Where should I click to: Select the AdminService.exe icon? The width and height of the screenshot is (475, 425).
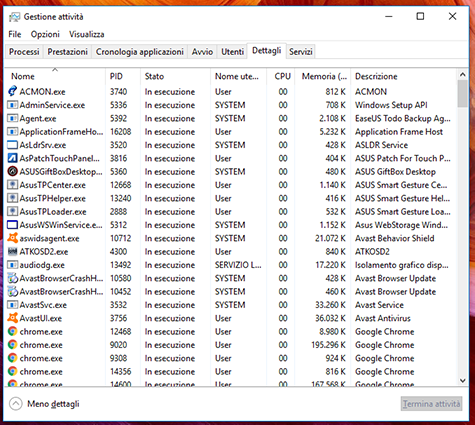click(x=12, y=105)
